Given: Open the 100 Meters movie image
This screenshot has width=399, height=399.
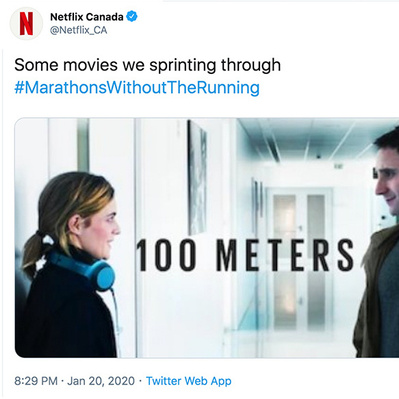Looking at the screenshot, I should click(x=207, y=238).
